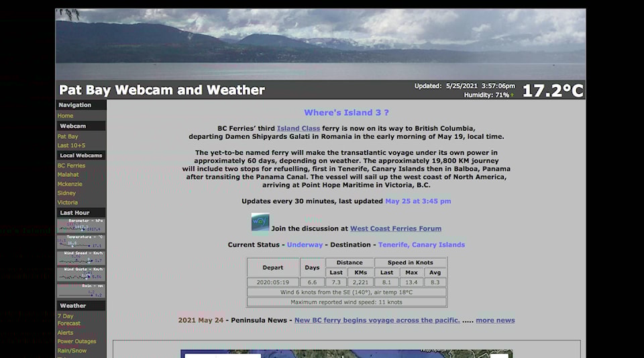Open the Sidney local webcam
Viewport: 644px width, 358px height.
pos(66,193)
